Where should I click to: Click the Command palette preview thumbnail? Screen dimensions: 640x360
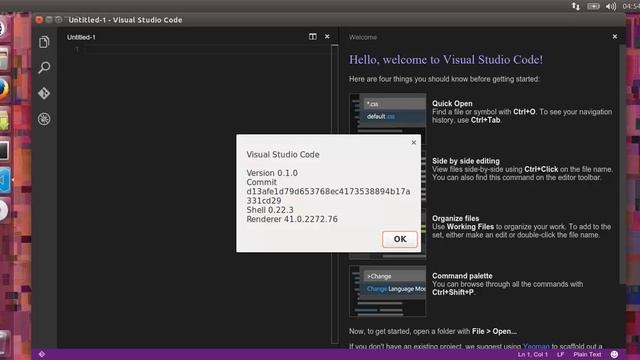point(388,291)
